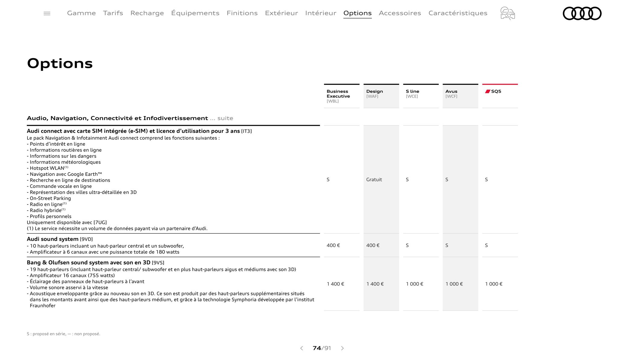Open the Caractéristiques tab

click(x=458, y=13)
